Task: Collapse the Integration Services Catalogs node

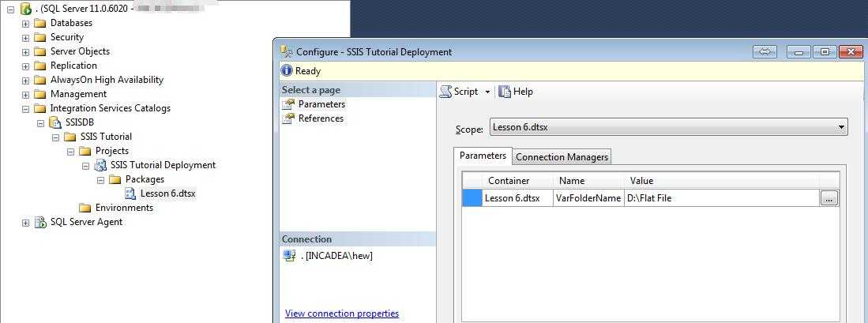Action: (x=25, y=109)
